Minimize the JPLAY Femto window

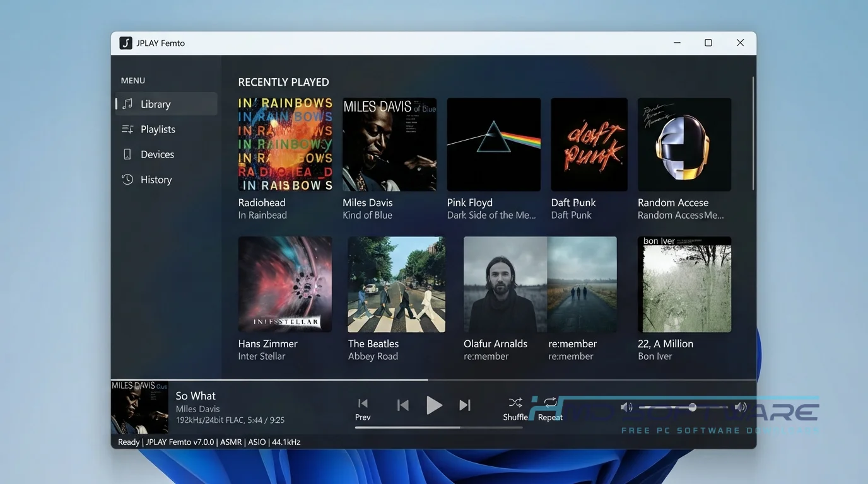[677, 43]
